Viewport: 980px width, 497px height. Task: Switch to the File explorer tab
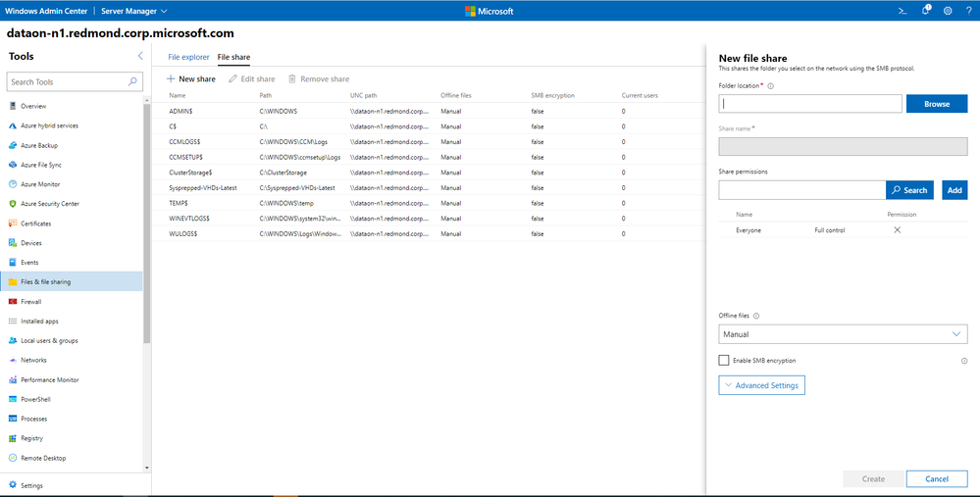tap(188, 57)
